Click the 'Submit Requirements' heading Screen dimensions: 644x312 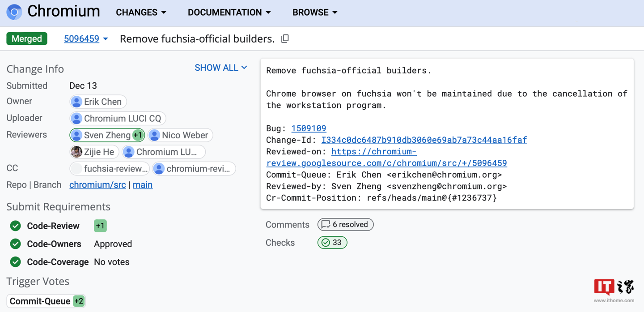tap(59, 207)
